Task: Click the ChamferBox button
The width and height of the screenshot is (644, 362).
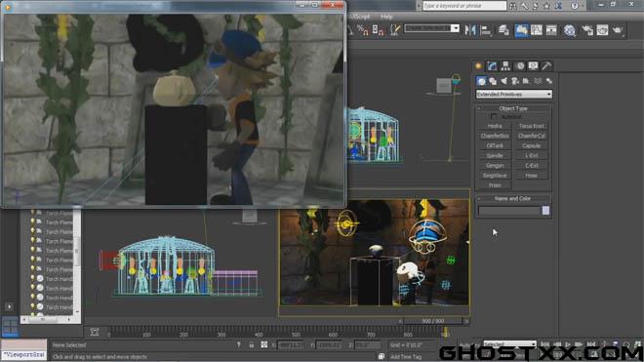Action: pyautogui.click(x=495, y=136)
